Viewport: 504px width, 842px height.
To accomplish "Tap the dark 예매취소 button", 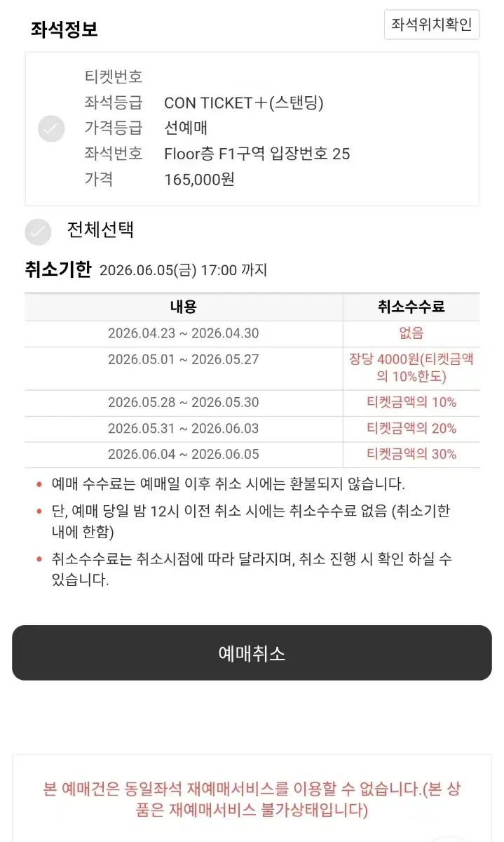I will (x=252, y=653).
